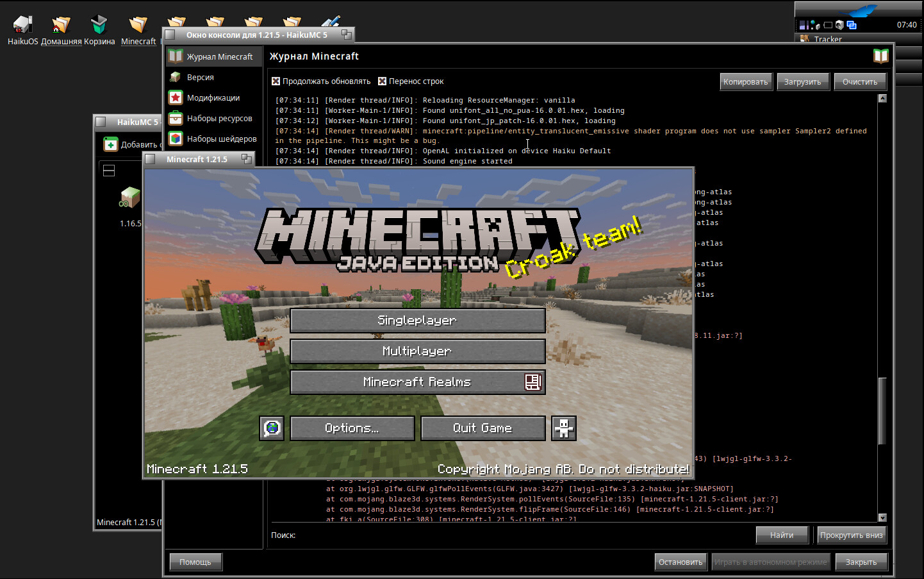Click the log vertical scrollbar thumb

[x=882, y=410]
